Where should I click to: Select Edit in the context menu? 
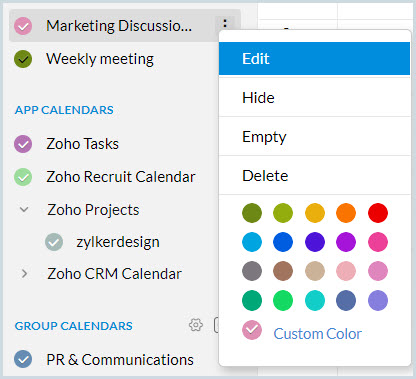click(314, 59)
